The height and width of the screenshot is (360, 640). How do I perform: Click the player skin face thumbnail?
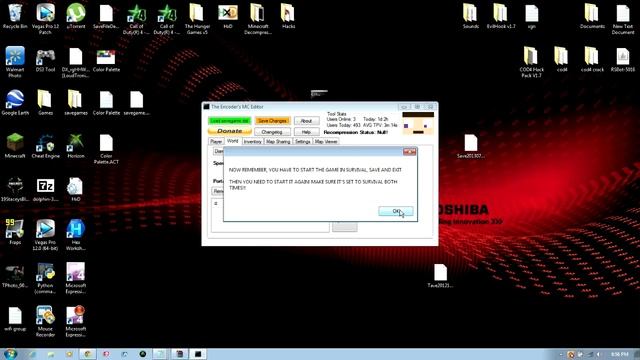418,124
